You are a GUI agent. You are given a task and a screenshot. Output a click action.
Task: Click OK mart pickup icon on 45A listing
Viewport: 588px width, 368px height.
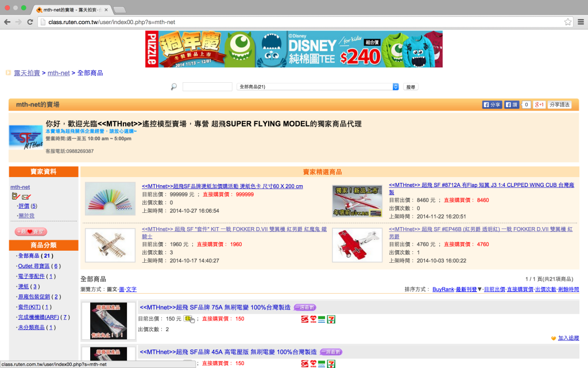pos(304,363)
